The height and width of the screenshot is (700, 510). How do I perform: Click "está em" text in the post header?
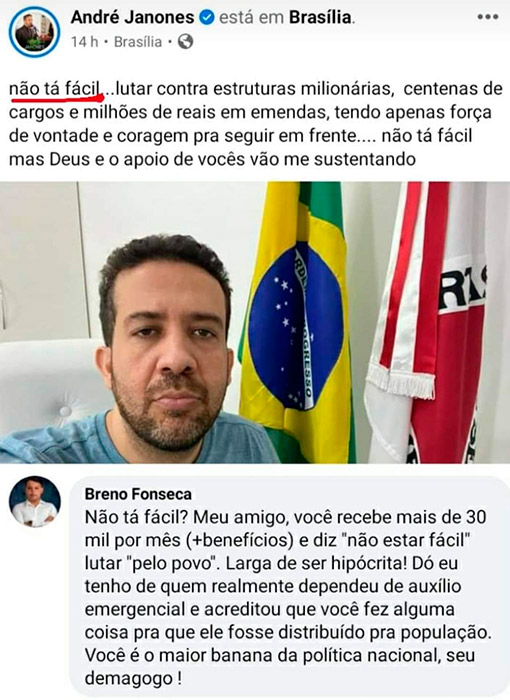click(251, 17)
